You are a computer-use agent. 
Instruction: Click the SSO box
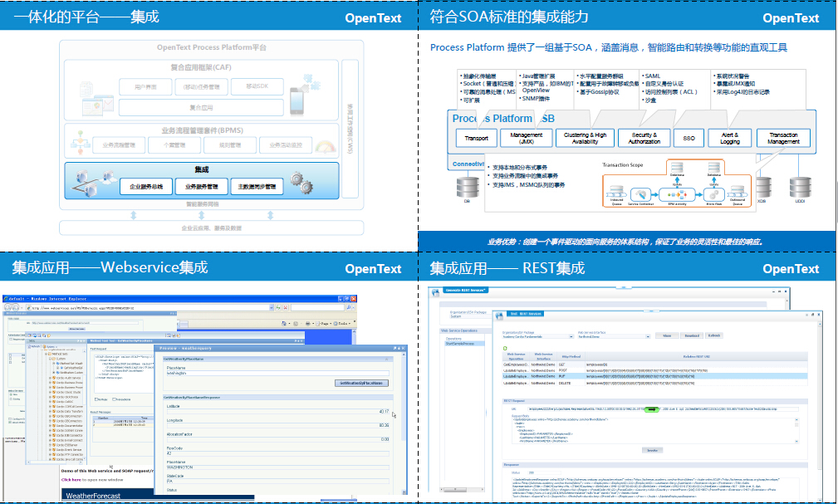(689, 138)
